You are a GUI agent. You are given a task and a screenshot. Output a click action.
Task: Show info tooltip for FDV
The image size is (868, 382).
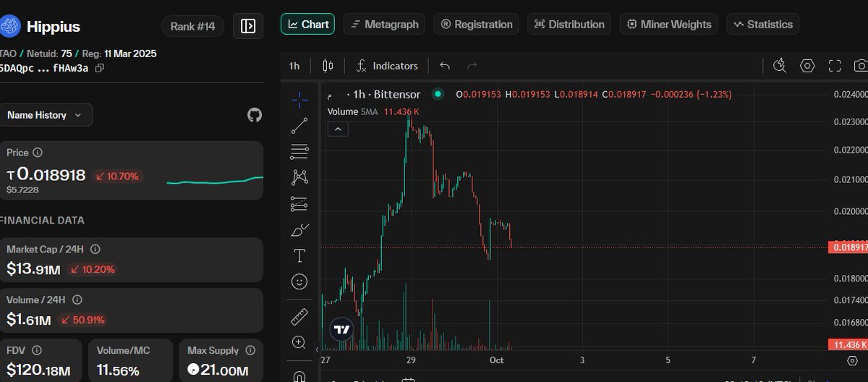37,350
